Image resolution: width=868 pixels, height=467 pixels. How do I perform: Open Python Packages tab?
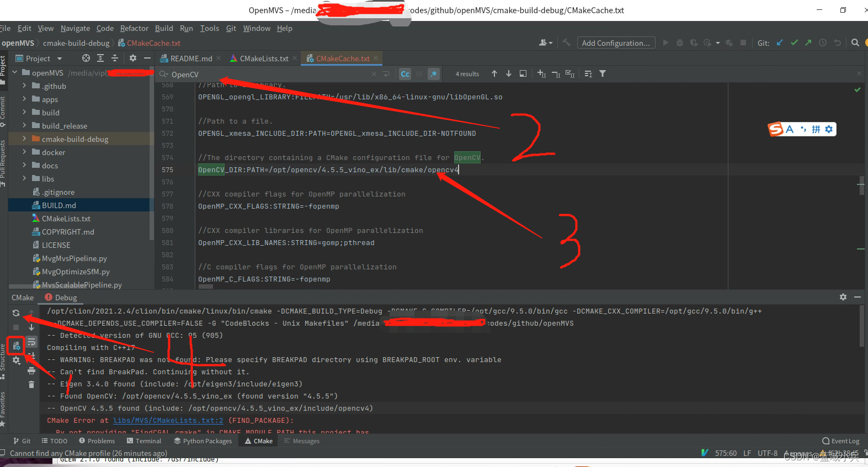pyautogui.click(x=203, y=441)
